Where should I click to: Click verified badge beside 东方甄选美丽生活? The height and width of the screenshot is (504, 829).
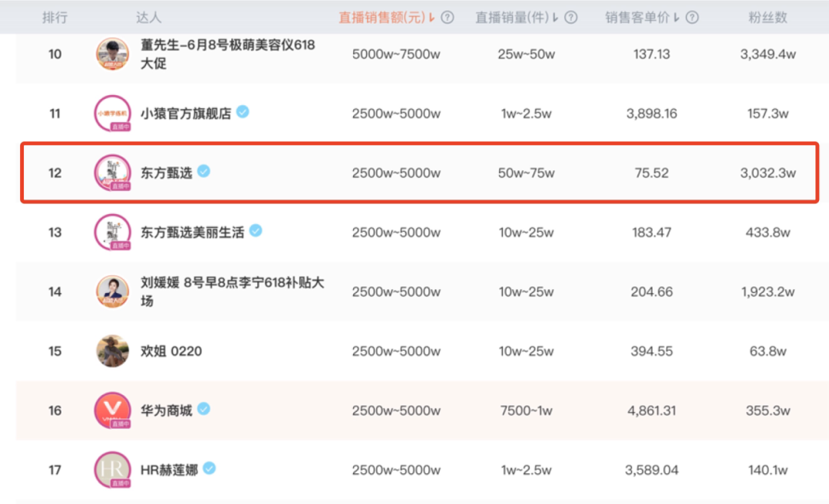coord(256,230)
